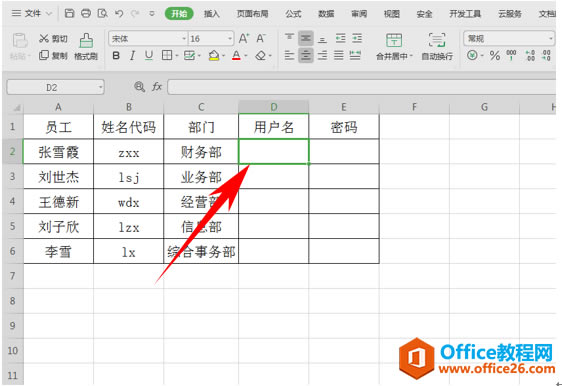The height and width of the screenshot is (386, 562).
Task: Click the red font color A swatch
Action: click(236, 56)
